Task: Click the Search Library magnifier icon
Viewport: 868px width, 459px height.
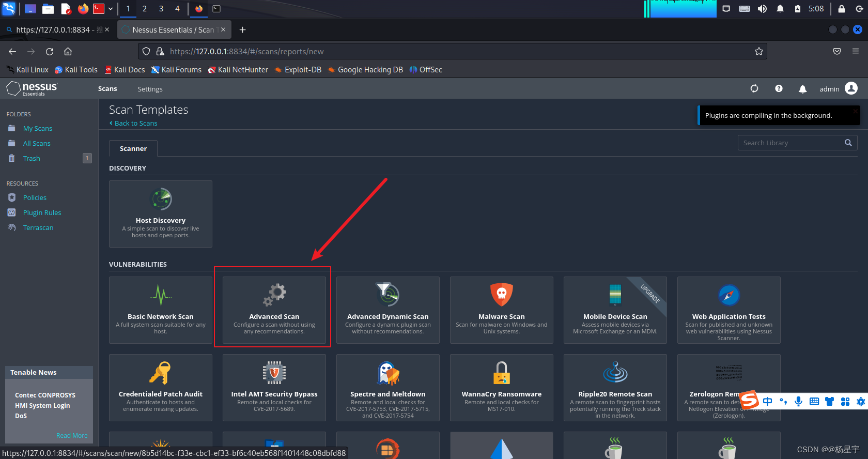Action: 848,143
